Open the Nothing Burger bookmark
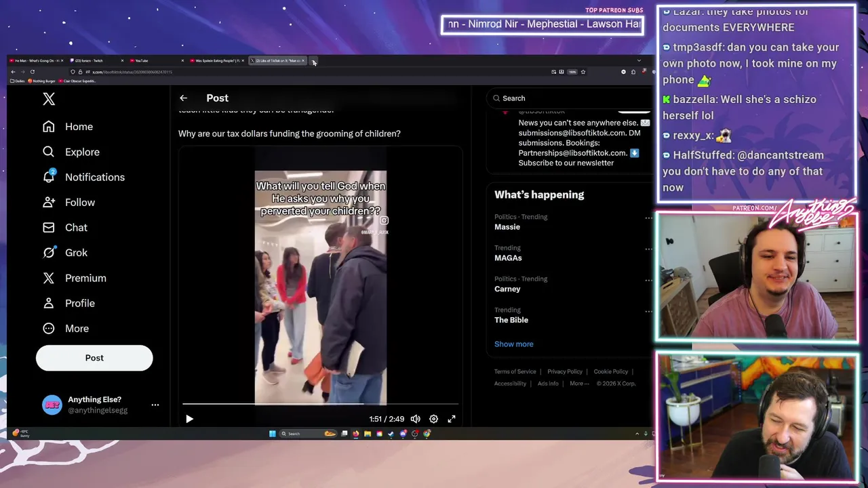Screen dimensions: 868x488 (41, 81)
